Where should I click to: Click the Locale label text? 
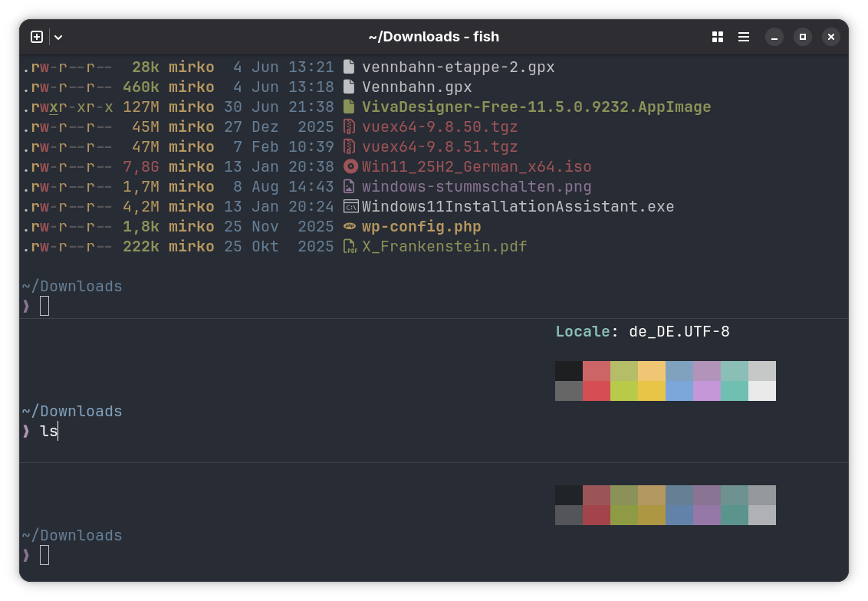point(582,331)
